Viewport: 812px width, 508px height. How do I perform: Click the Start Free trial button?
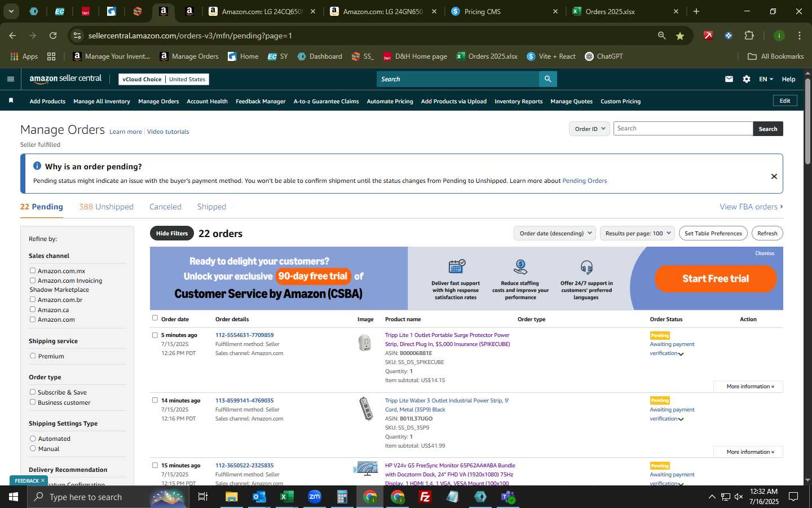(716, 278)
